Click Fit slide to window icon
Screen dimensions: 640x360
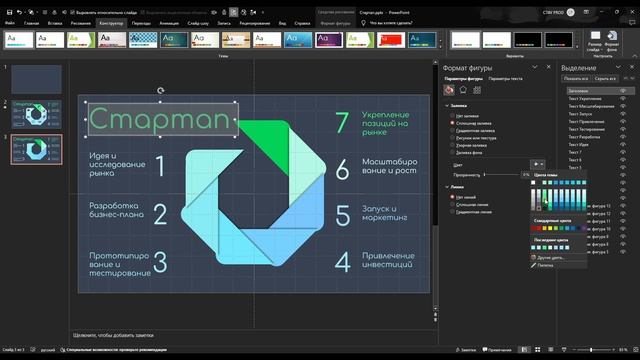click(636, 350)
